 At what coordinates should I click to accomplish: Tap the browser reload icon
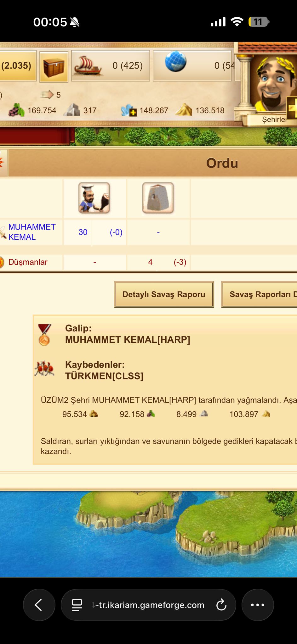221,605
